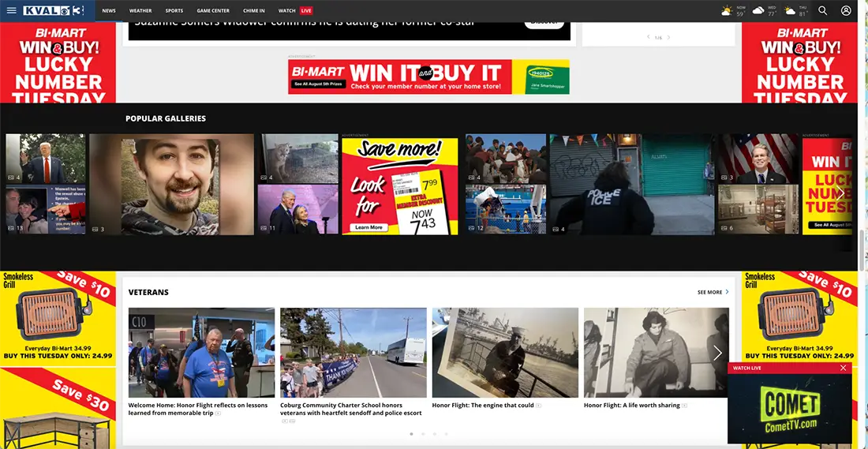Open the caged mountain lion gallery
Screen dimensions: 868x449
click(297, 159)
